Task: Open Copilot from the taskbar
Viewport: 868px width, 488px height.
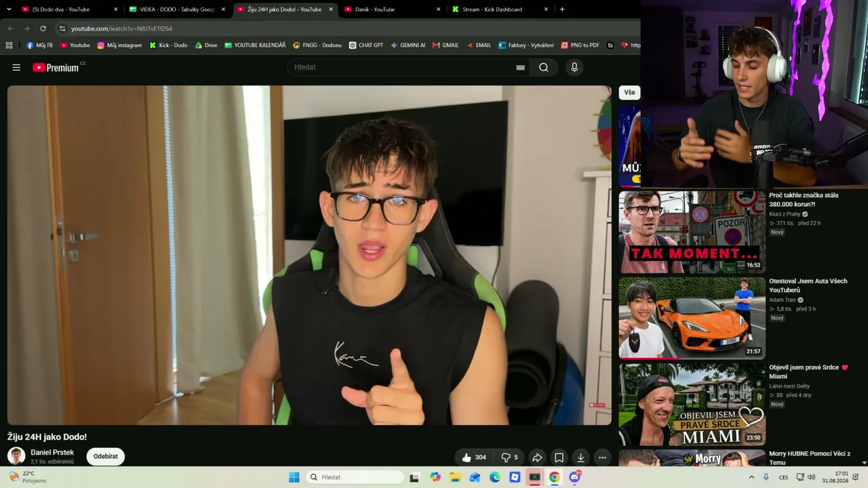Action: click(435, 477)
